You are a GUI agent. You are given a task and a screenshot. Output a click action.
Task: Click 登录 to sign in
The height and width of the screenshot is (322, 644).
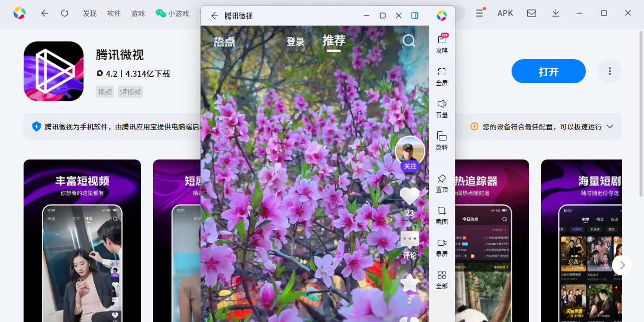tap(295, 42)
